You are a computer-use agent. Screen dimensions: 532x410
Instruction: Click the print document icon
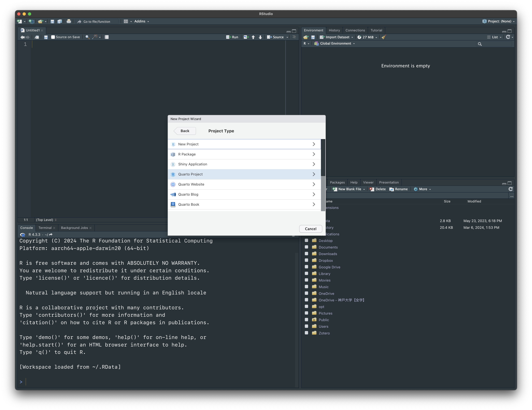[69, 21]
